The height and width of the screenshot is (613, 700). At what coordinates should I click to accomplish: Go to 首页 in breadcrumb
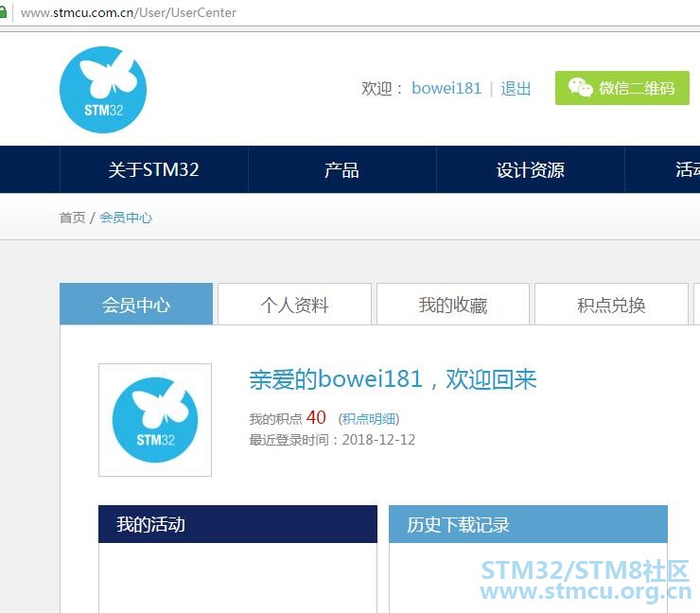click(x=72, y=218)
